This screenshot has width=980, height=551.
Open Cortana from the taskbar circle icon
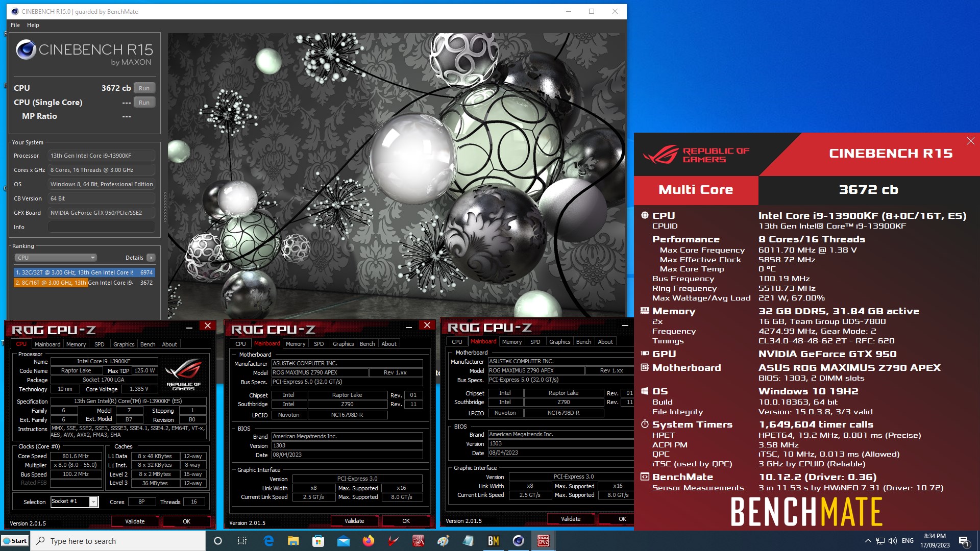(x=218, y=541)
